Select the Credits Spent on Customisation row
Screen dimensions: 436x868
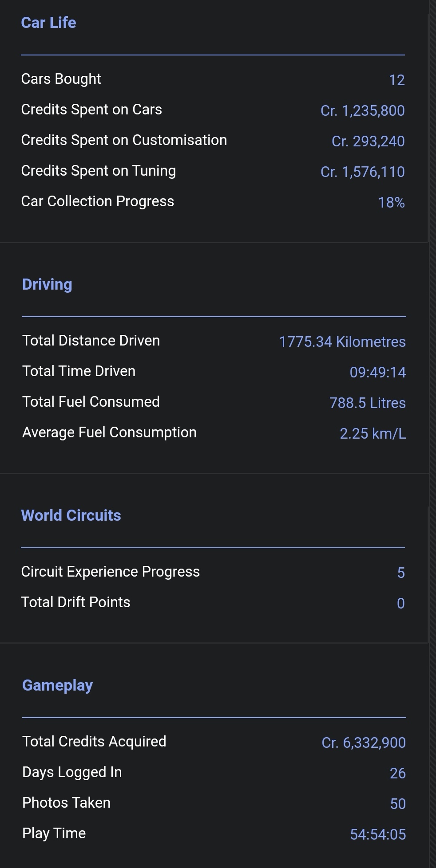click(213, 141)
